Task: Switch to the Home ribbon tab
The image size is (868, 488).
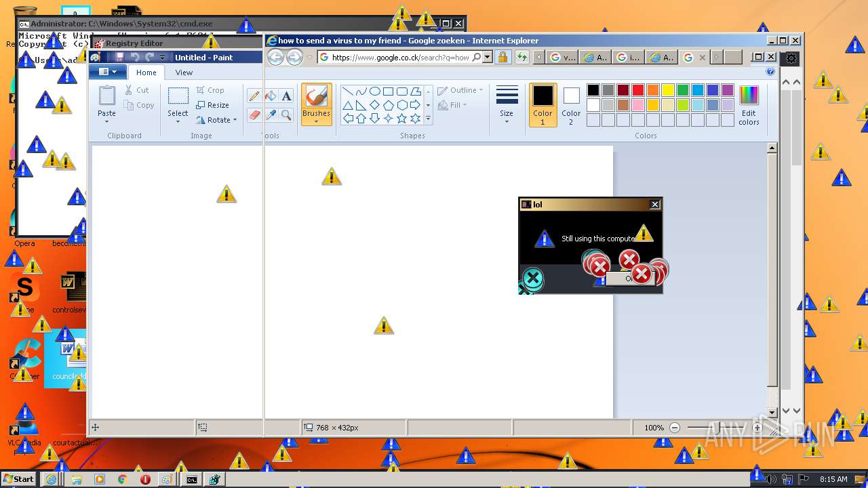Action: click(x=146, y=73)
